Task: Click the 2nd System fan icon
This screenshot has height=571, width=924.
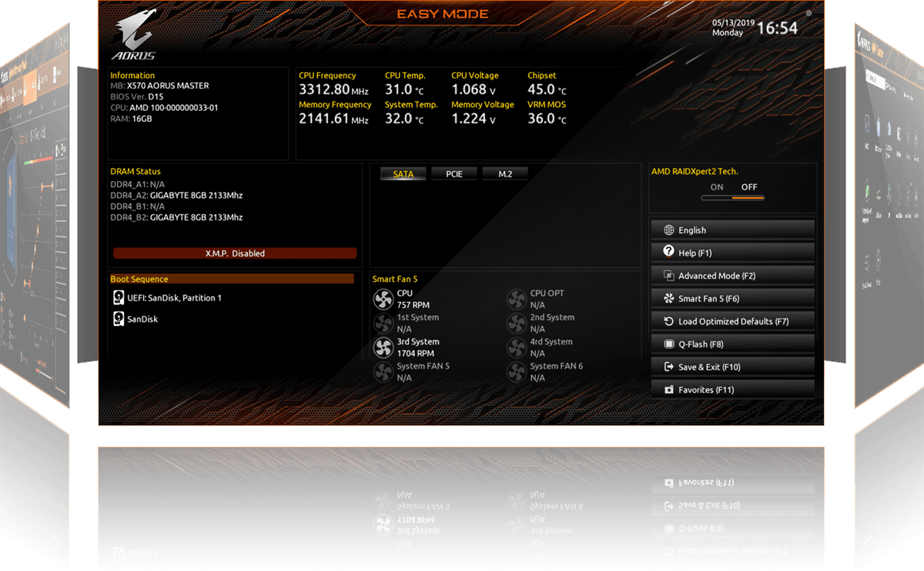Action: click(517, 323)
